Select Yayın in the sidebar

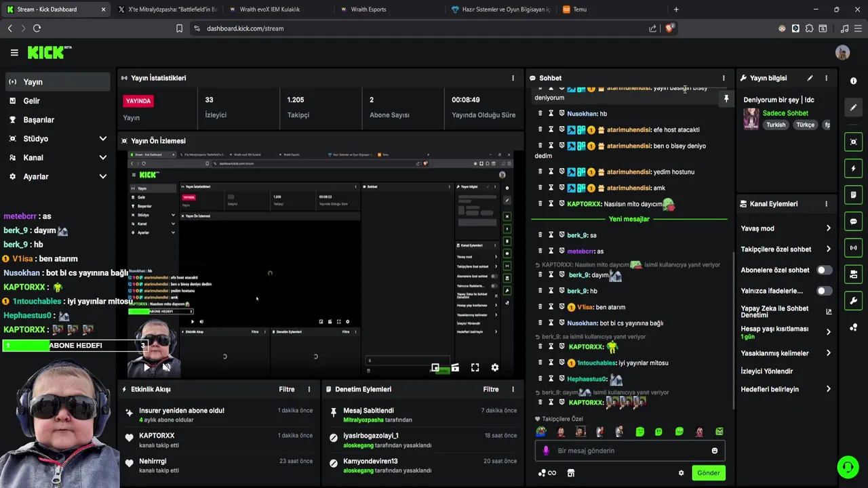pyautogui.click(x=57, y=82)
